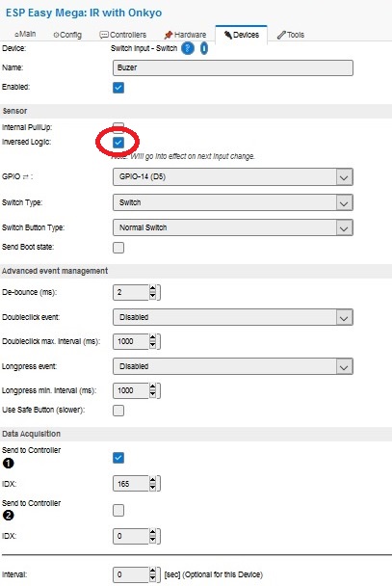The width and height of the screenshot is (392, 586).
Task: Enable Send Boot state checkbox
Action: click(118, 248)
